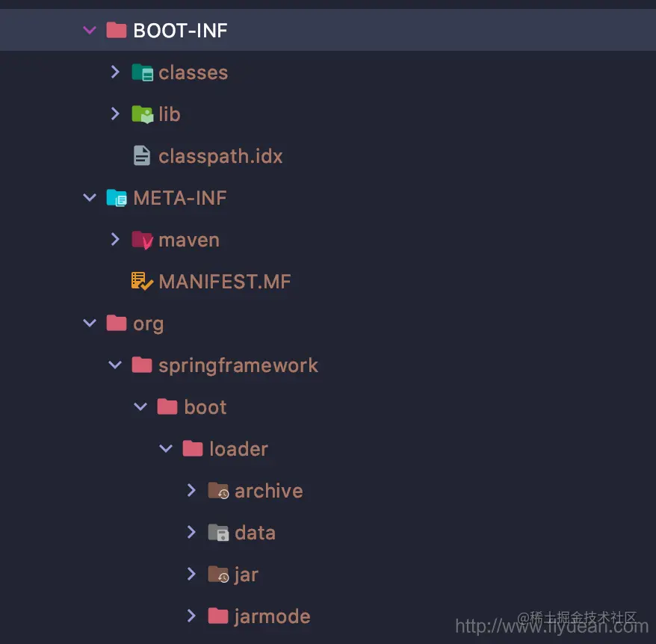
Task: Click the lib folder icon
Action: pyautogui.click(x=142, y=114)
